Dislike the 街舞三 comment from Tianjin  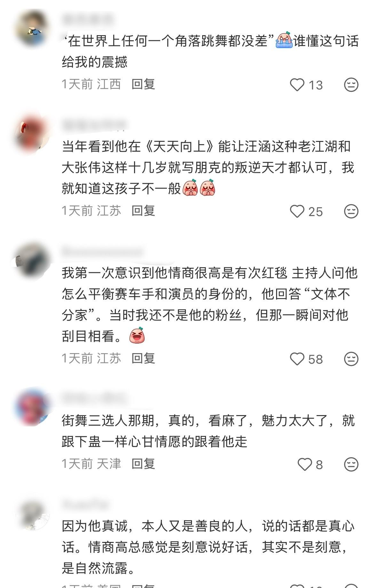point(351,464)
